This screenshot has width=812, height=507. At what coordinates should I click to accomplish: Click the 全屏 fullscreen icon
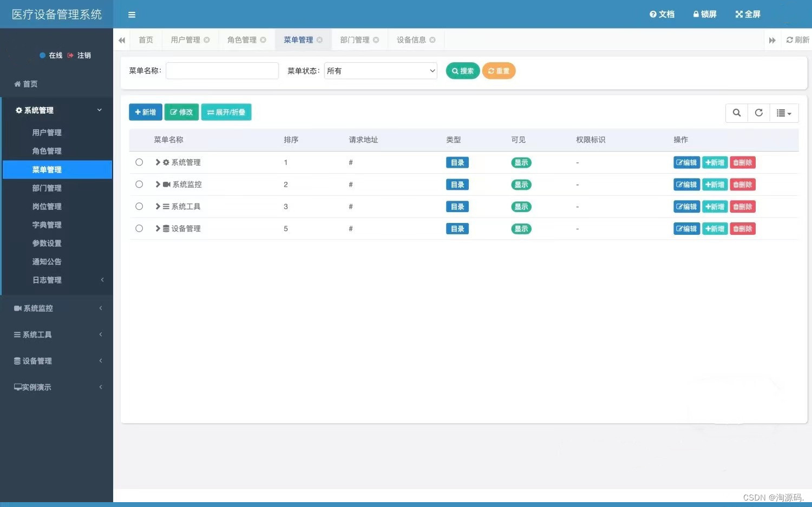point(739,14)
